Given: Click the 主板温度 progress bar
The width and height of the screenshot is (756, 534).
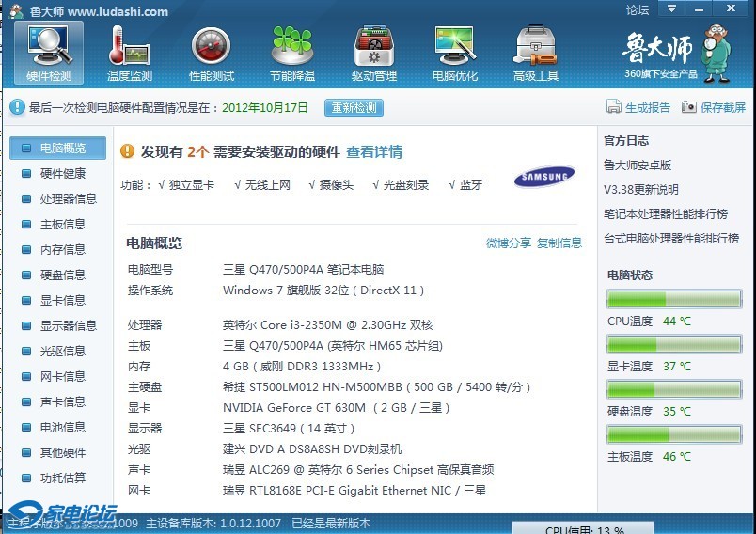Looking at the screenshot, I should pos(674,434).
